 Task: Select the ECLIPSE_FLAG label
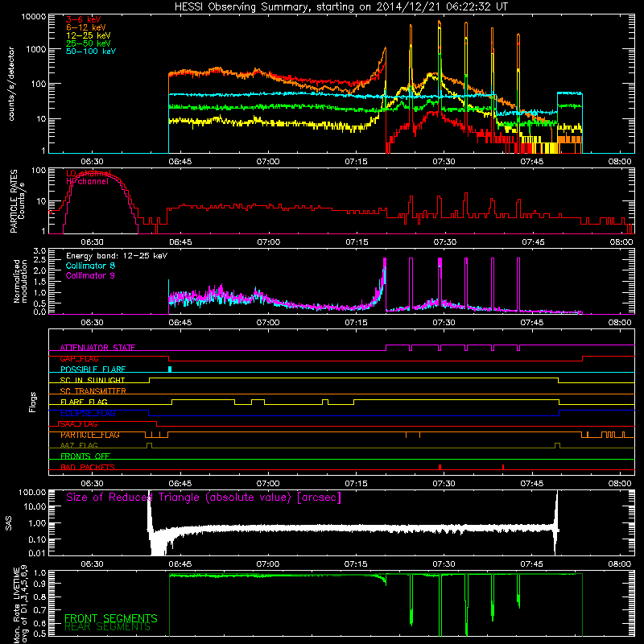click(x=88, y=413)
